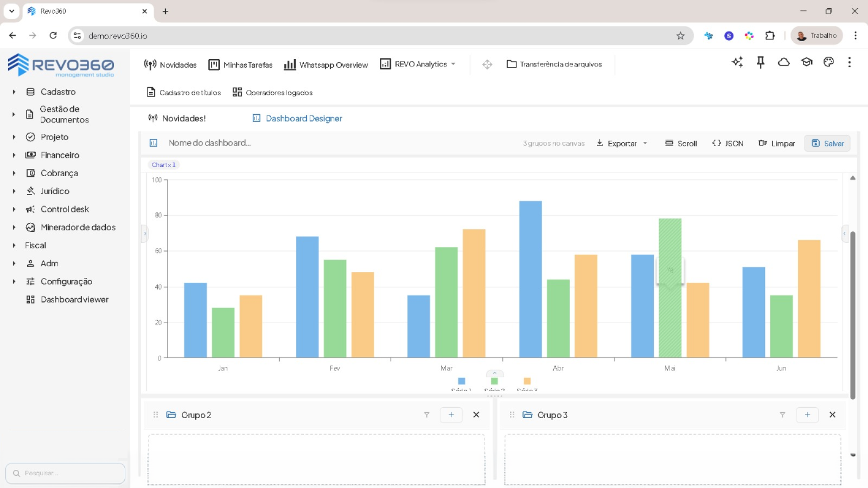Switch to the Dashboard Designer tab
The image size is (868, 488).
297,118
